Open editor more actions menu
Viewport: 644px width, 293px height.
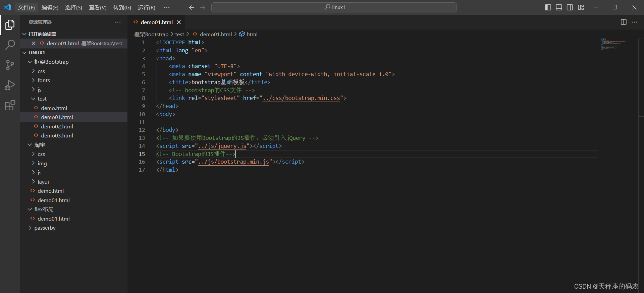(x=634, y=22)
